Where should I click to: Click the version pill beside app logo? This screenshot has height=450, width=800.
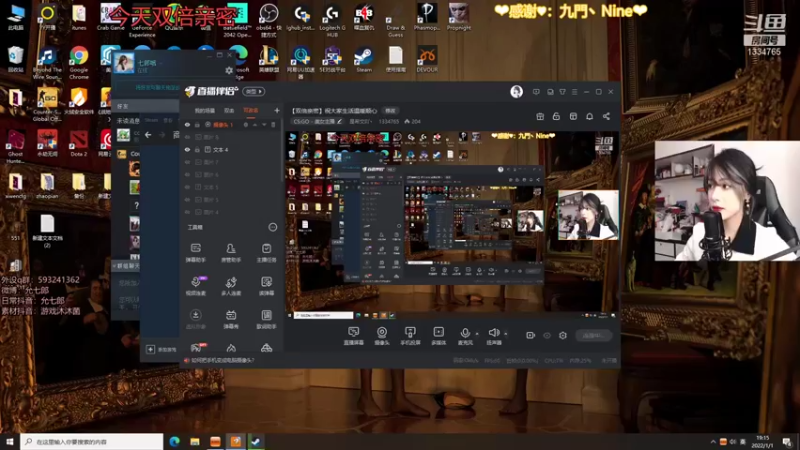coord(254,91)
